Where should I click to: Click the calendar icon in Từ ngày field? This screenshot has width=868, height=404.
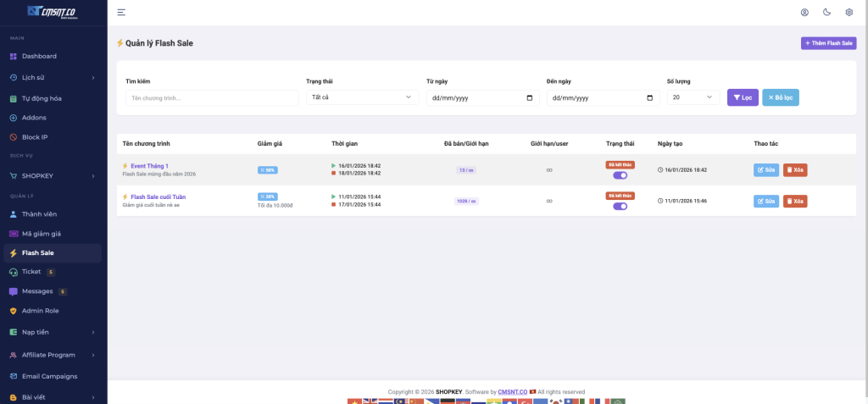[530, 98]
